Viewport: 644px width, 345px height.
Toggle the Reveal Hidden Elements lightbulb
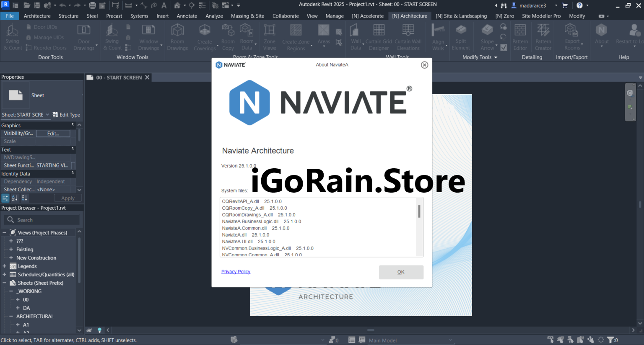pos(99,330)
